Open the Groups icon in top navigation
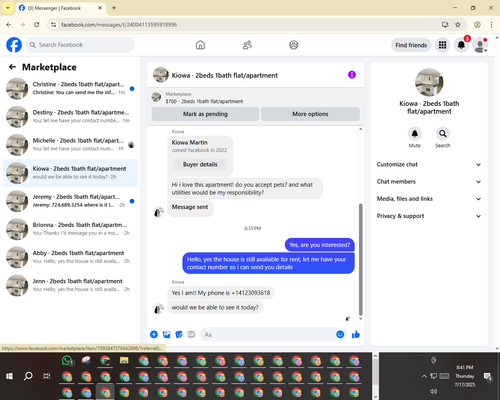 point(294,45)
